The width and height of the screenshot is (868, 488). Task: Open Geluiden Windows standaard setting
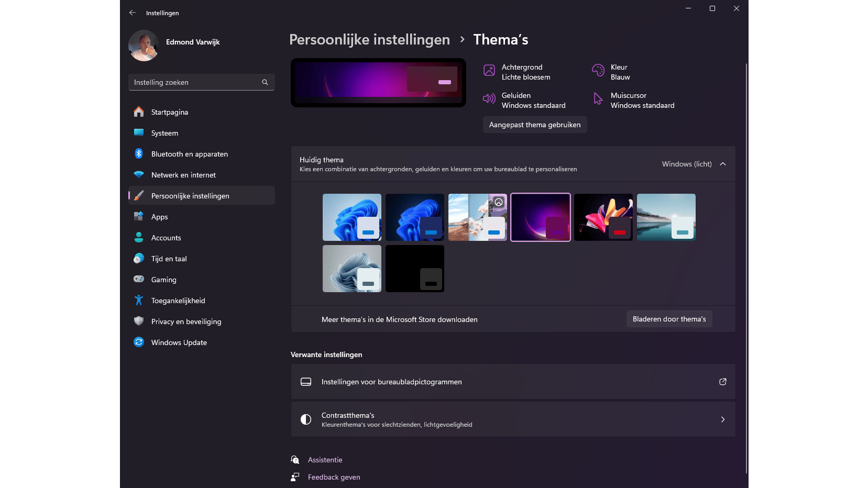click(x=524, y=101)
